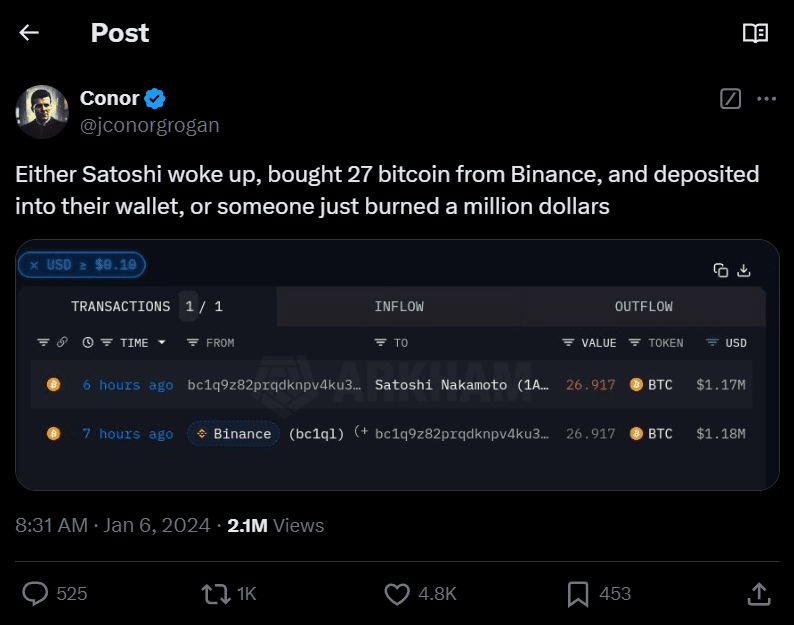Open the @jconorgrogan profile handle
794x625 pixels.
coord(149,125)
